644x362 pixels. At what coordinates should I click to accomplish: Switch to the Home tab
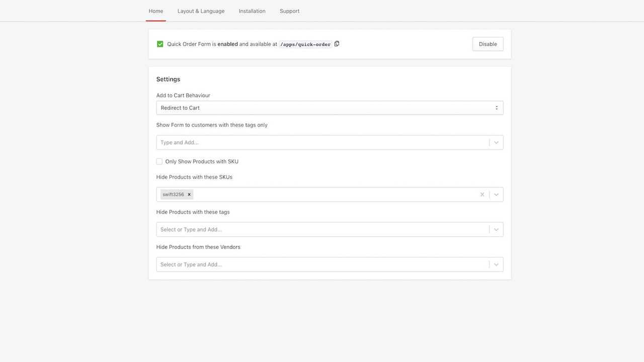[x=156, y=11]
